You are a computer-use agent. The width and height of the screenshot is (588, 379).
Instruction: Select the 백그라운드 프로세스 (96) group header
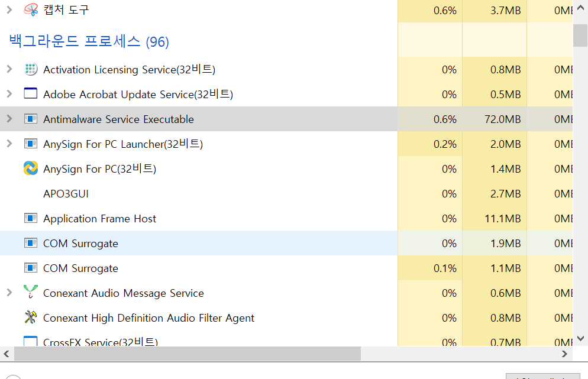pyautogui.click(x=89, y=41)
